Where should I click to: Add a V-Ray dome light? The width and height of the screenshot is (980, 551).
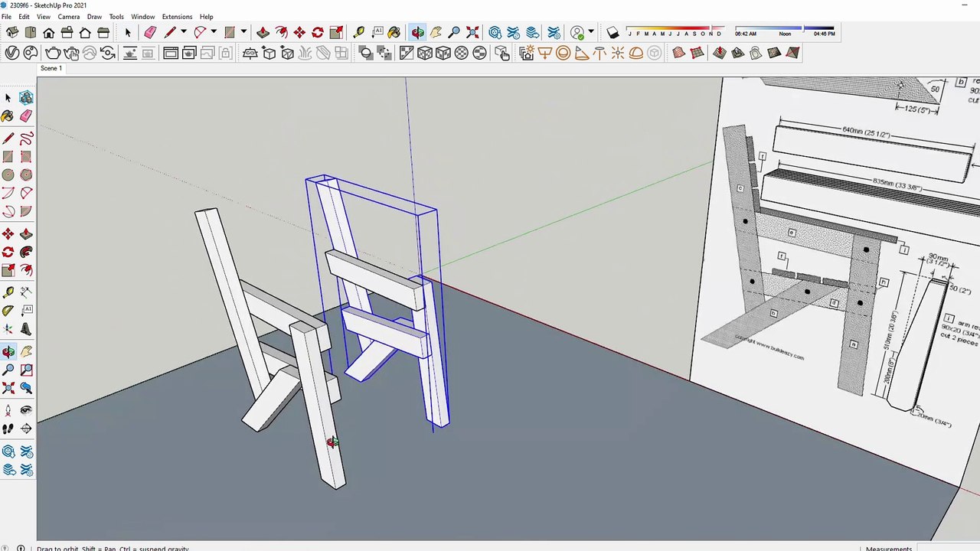[636, 53]
